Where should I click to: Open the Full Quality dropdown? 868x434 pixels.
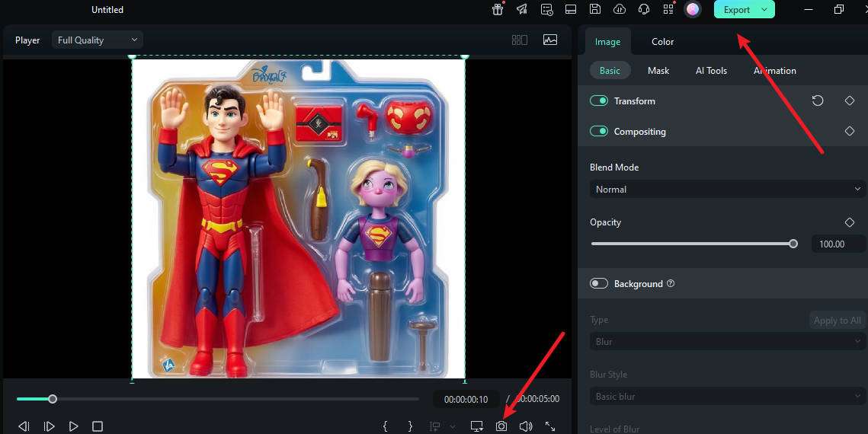tap(98, 40)
